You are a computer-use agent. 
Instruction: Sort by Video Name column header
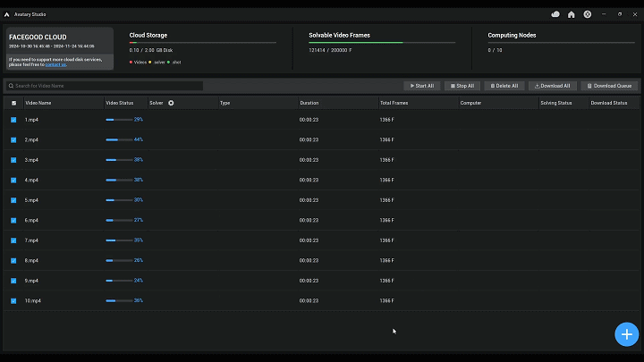coord(38,103)
